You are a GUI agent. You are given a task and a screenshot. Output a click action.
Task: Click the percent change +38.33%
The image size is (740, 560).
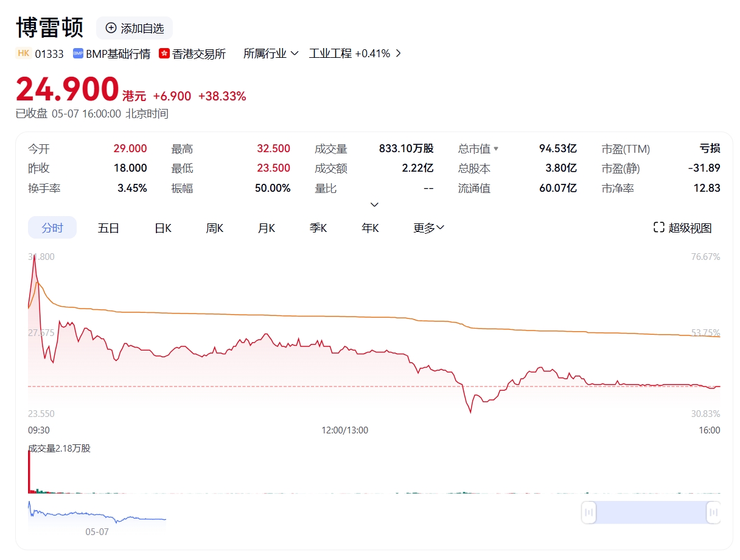pyautogui.click(x=222, y=96)
